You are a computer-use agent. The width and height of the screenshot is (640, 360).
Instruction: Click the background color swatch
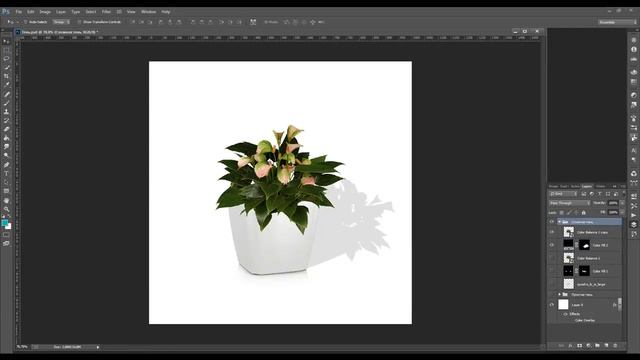pyautogui.click(x=9, y=226)
